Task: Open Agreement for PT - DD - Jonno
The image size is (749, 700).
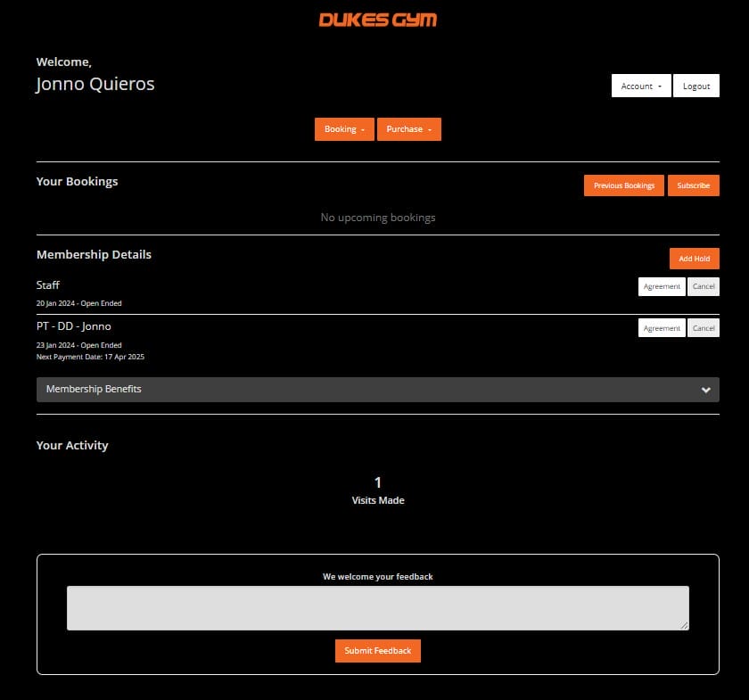Action: tap(662, 328)
